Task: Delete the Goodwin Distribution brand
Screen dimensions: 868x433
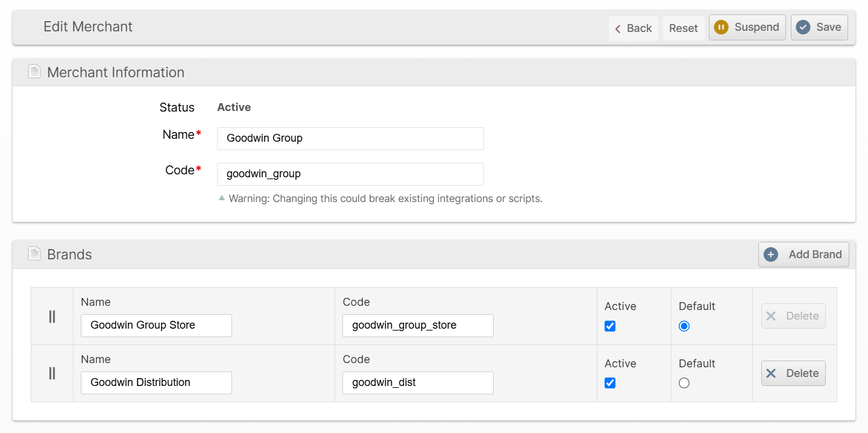Action: click(793, 373)
